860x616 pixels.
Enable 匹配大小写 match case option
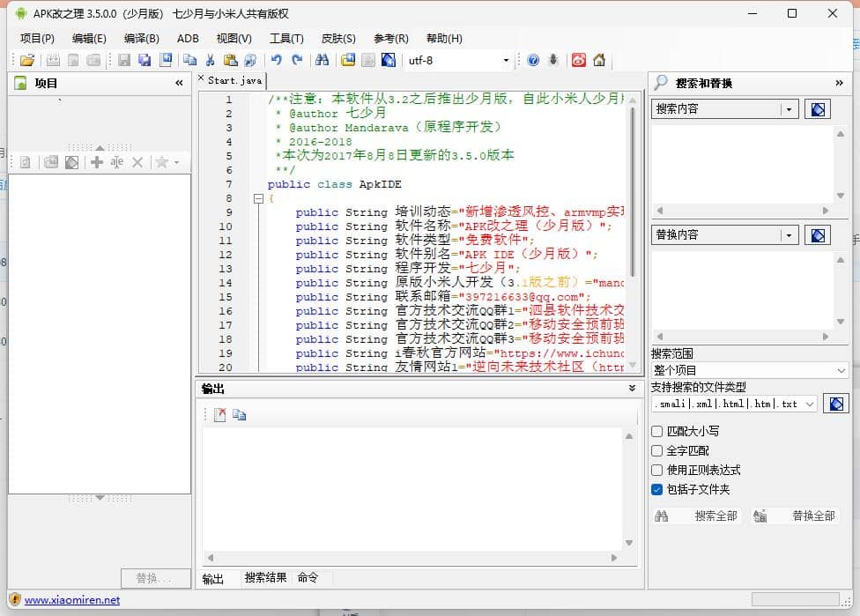(x=656, y=431)
